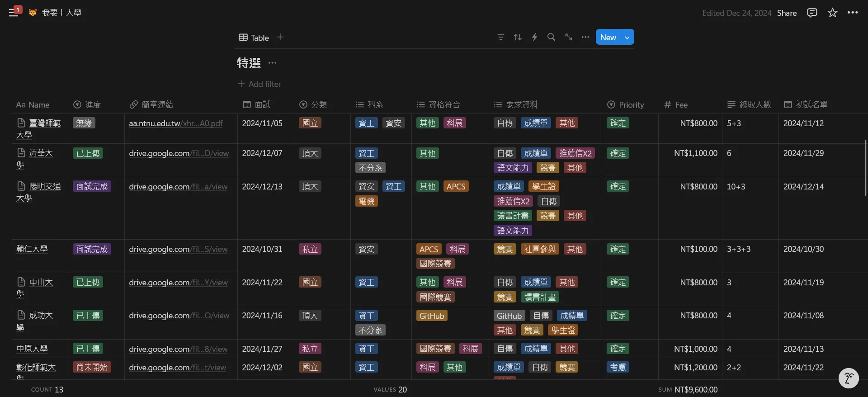Open the Priority column header menu
The height and width of the screenshot is (397, 868).
point(630,104)
